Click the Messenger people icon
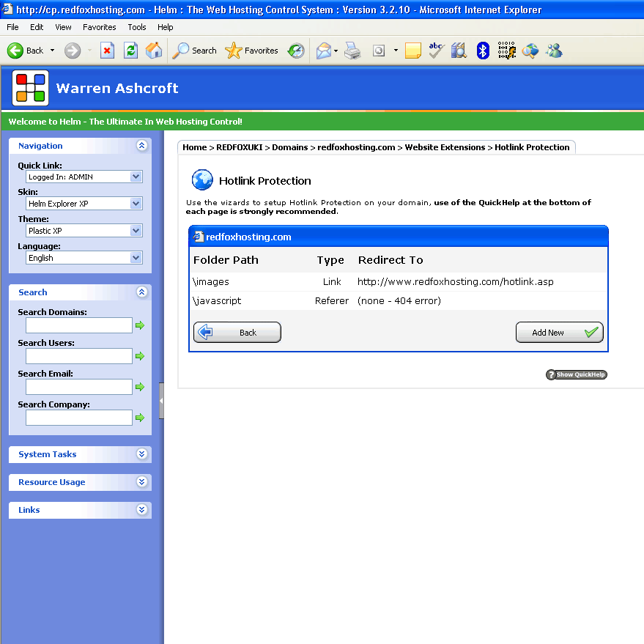 tap(554, 51)
